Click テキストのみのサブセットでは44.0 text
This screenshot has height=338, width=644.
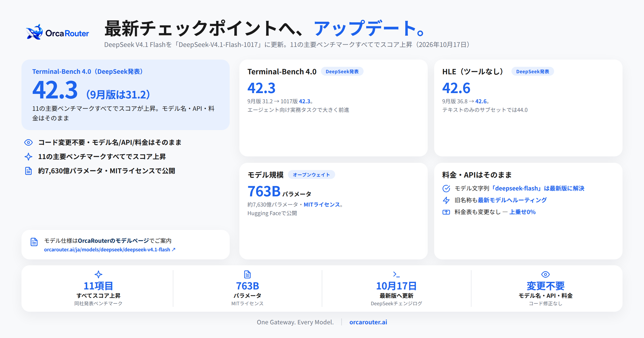pos(485,110)
